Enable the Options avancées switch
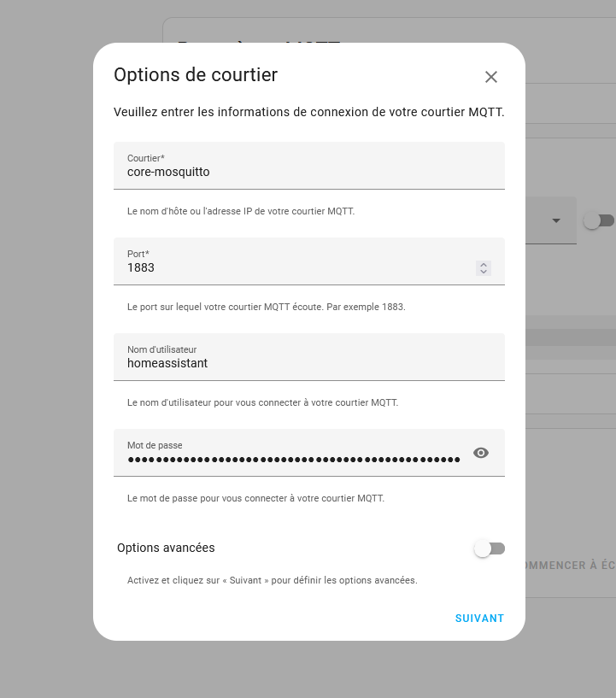616x698 pixels. pyautogui.click(x=490, y=548)
